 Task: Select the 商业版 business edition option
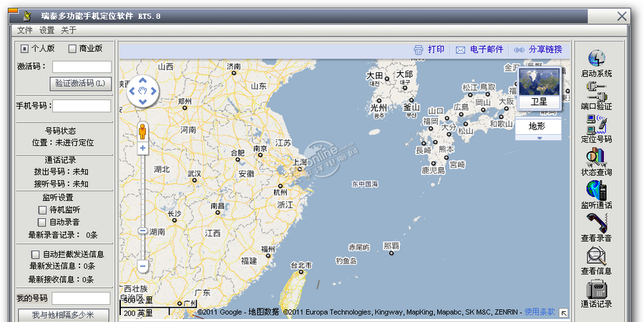click(x=72, y=49)
